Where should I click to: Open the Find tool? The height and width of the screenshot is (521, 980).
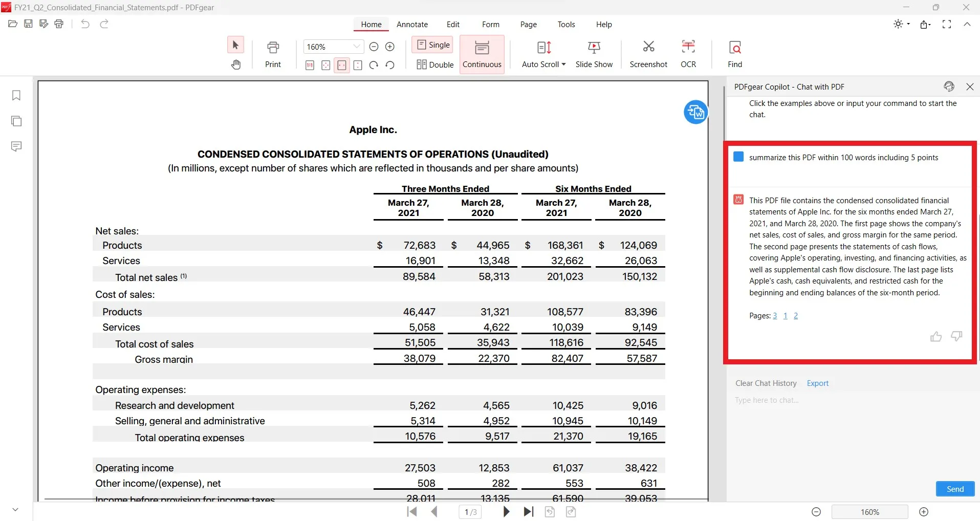(735, 54)
